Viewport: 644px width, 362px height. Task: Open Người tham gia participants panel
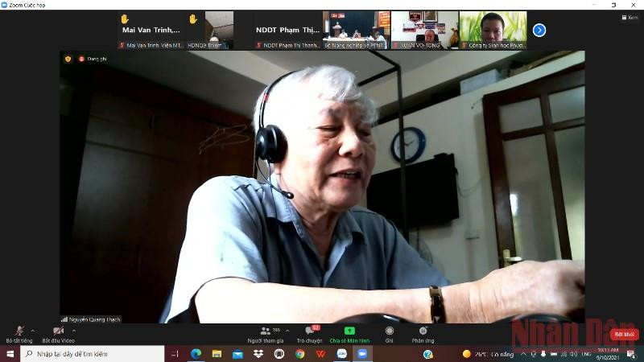pyautogui.click(x=266, y=335)
